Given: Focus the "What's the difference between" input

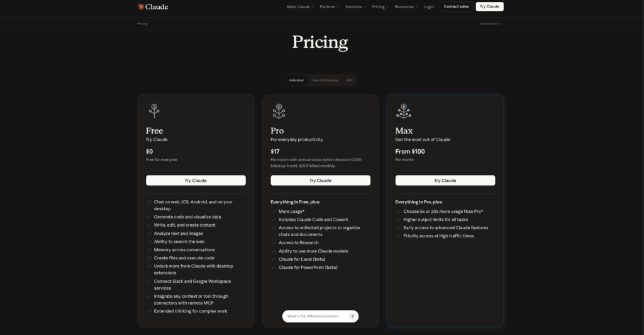Looking at the screenshot, I should (x=313, y=316).
